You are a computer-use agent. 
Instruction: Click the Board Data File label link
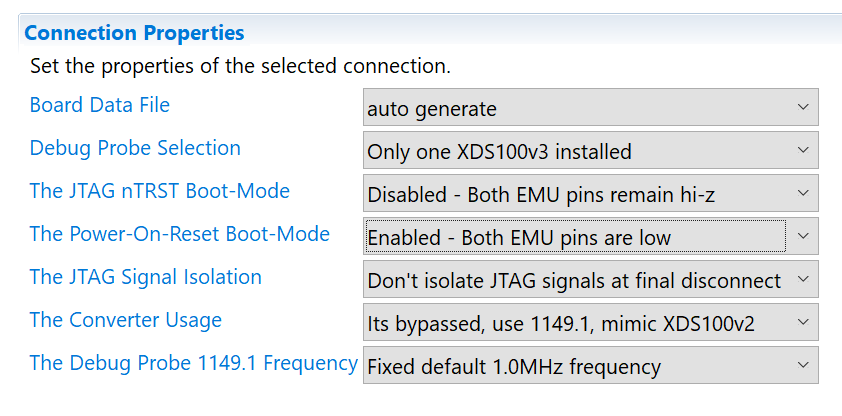coord(100,105)
